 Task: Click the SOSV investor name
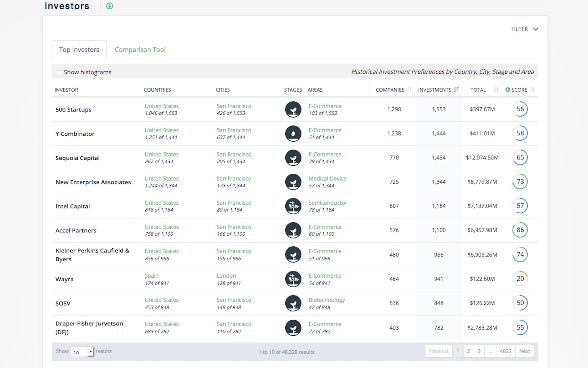click(x=63, y=304)
